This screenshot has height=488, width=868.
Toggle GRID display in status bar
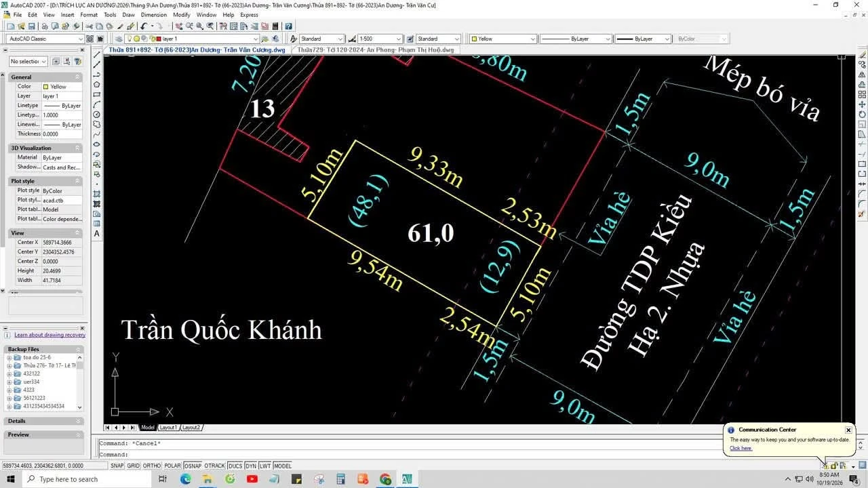tap(134, 466)
